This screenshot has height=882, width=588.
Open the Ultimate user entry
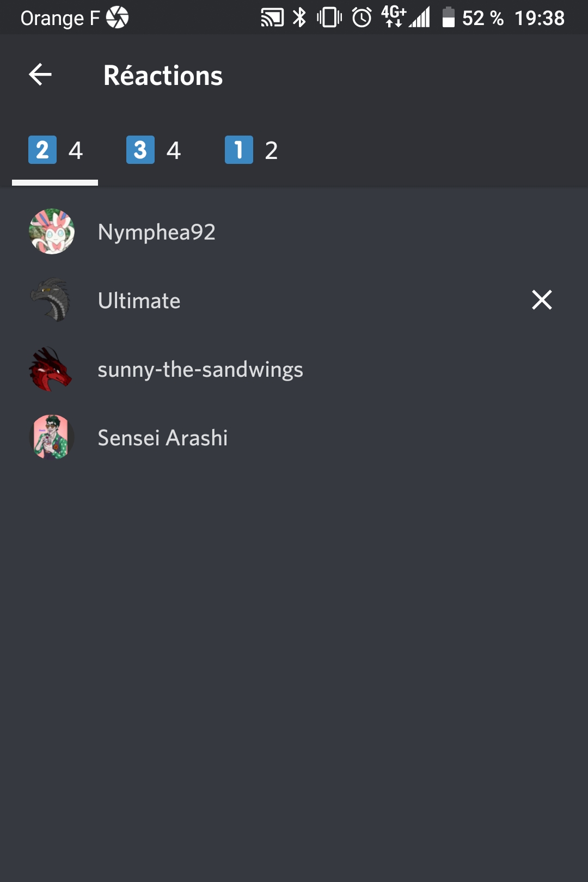click(139, 301)
